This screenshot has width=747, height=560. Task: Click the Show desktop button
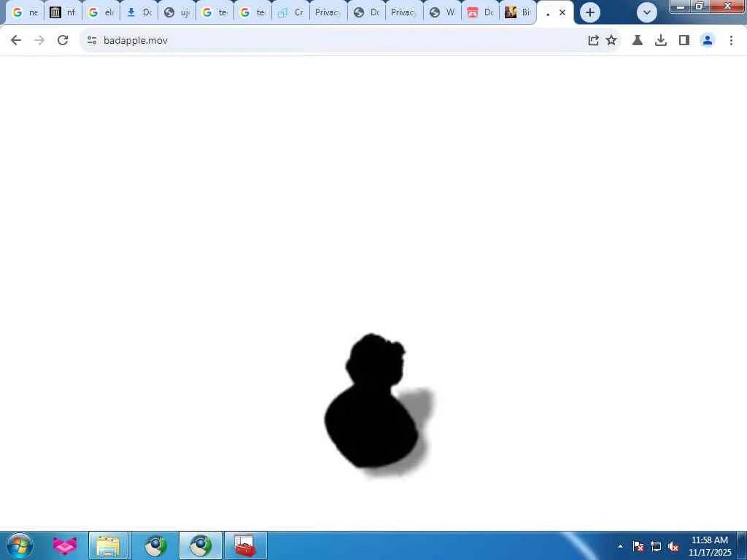pyautogui.click(x=742, y=546)
